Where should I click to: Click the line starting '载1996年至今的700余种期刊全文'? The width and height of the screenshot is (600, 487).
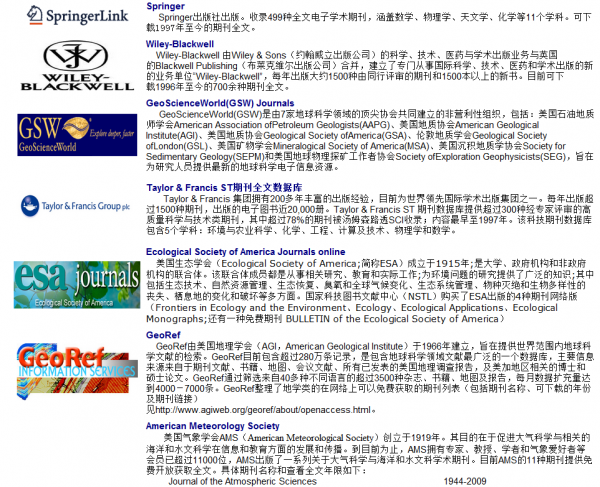(x=217, y=87)
